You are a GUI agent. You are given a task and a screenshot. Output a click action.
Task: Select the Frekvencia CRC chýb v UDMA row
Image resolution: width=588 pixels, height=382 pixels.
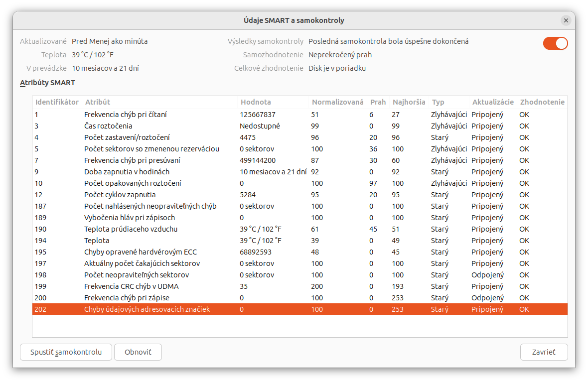[131, 286]
